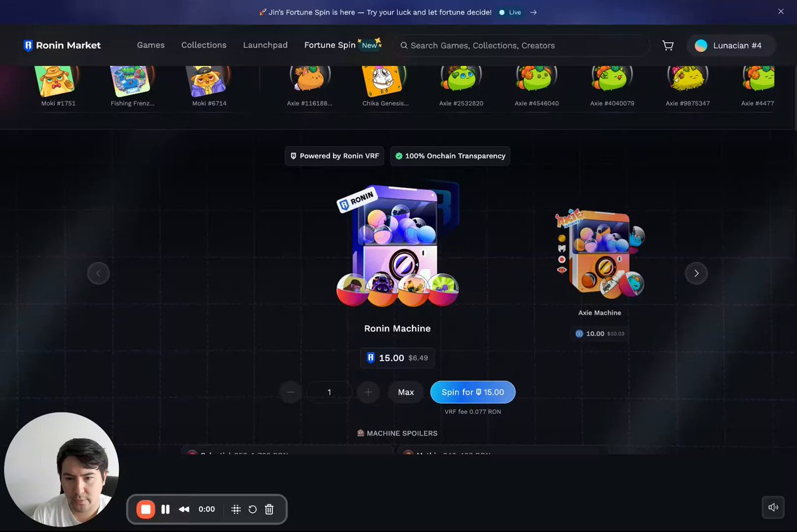Click the webcam preview bubble

(62, 470)
